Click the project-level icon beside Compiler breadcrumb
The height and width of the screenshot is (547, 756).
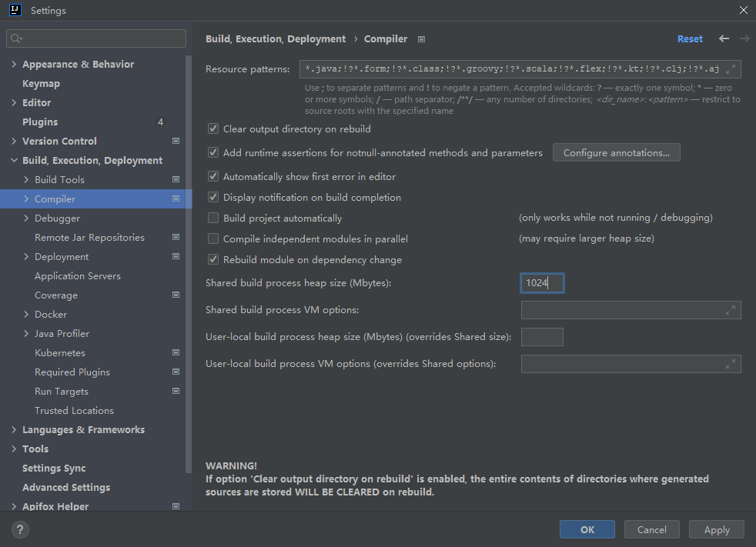[x=422, y=39]
